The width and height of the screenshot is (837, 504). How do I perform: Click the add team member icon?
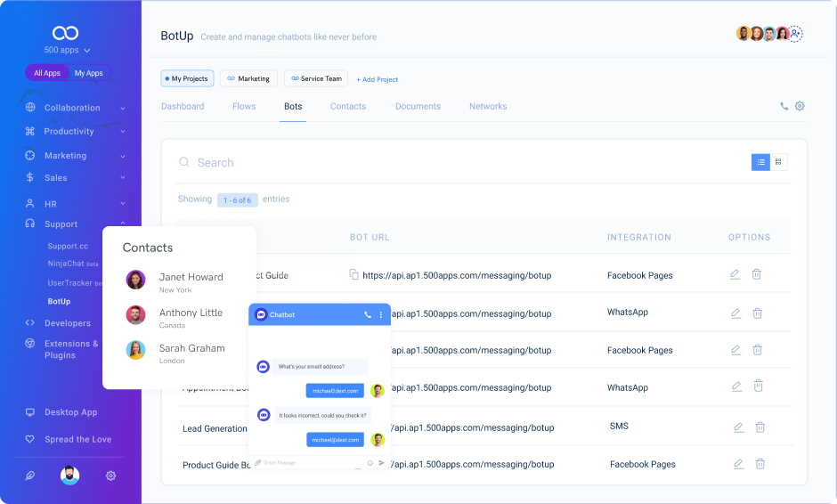click(x=795, y=34)
